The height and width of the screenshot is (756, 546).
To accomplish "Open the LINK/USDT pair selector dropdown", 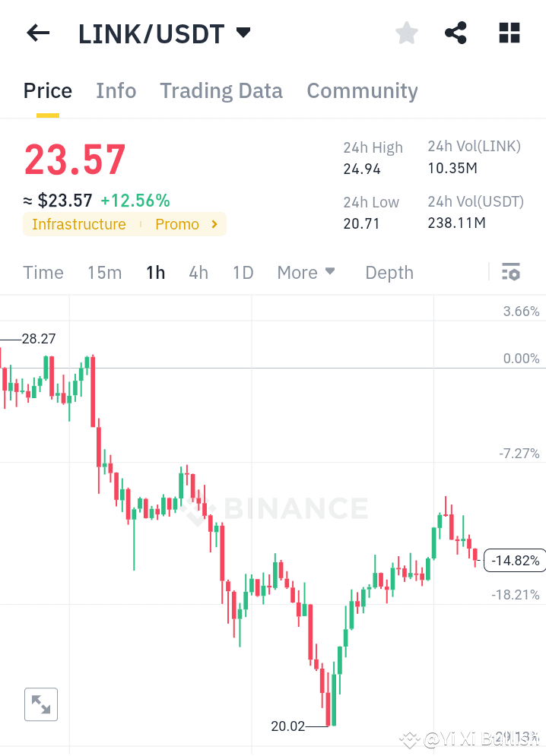I will tap(242, 33).
